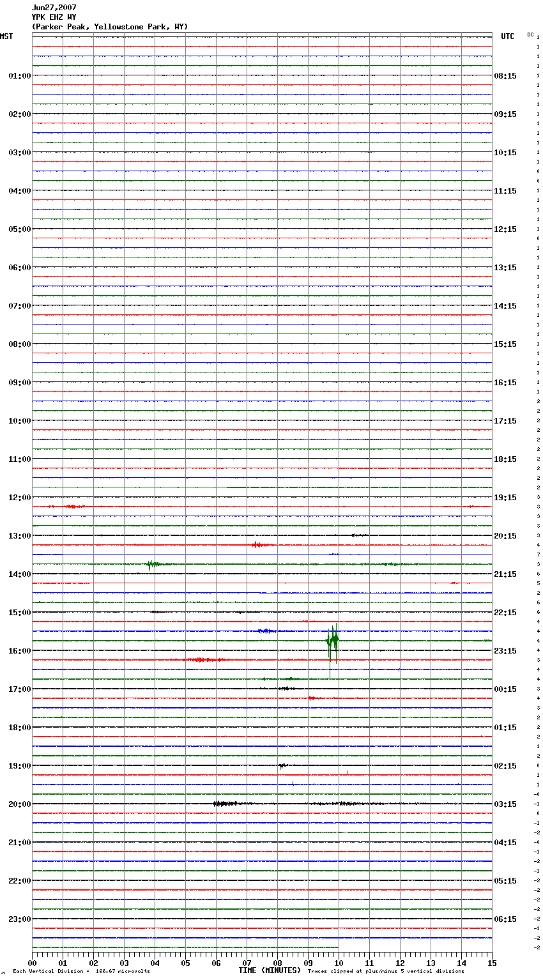Click the 00:15 UTC time label
Viewport: 543px width, 980px height.
click(x=505, y=689)
